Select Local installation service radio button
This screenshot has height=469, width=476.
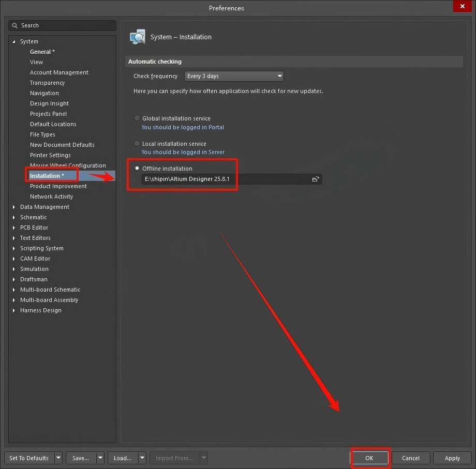[x=137, y=143]
